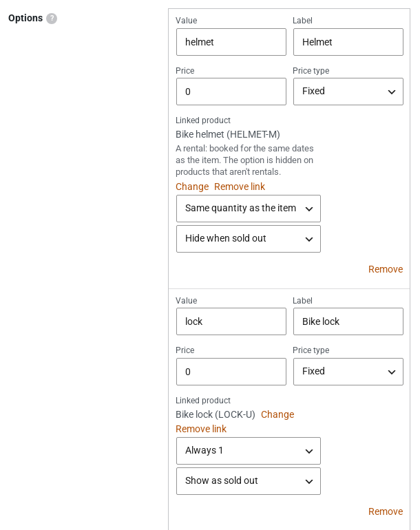Open the helmet option Price type dropdown
This screenshot has width=420, height=530.
[348, 92]
